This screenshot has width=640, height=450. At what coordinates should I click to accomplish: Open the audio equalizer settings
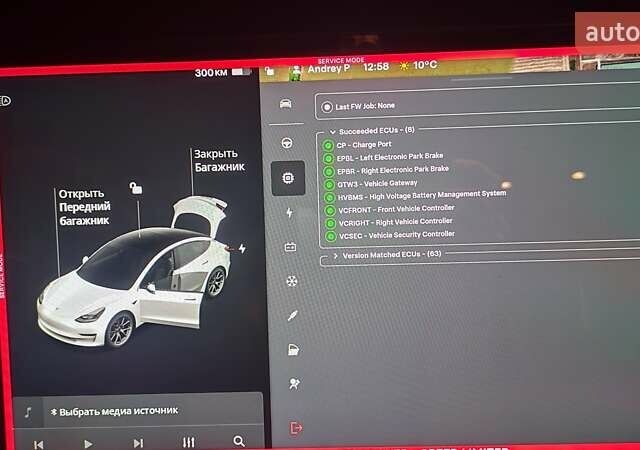tap(189, 442)
